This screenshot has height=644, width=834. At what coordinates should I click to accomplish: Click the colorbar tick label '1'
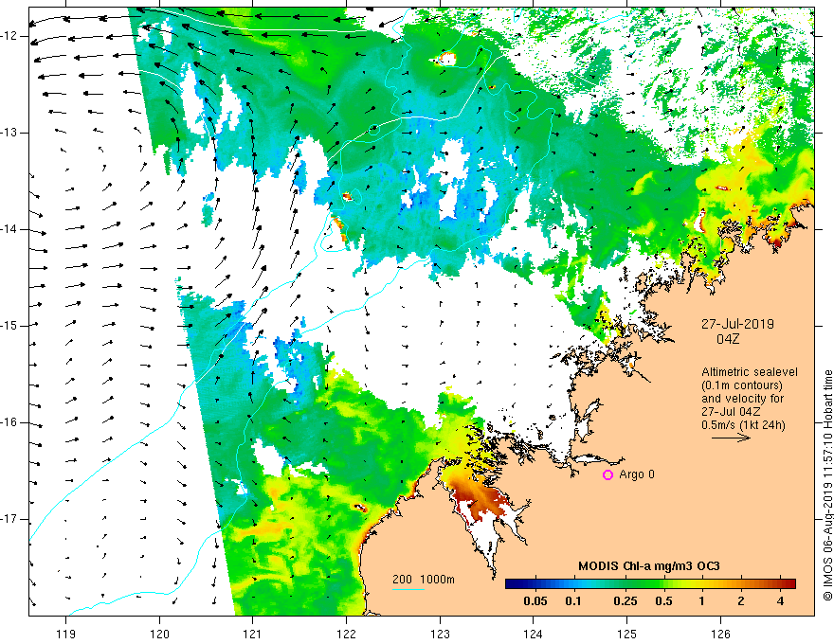point(702,601)
